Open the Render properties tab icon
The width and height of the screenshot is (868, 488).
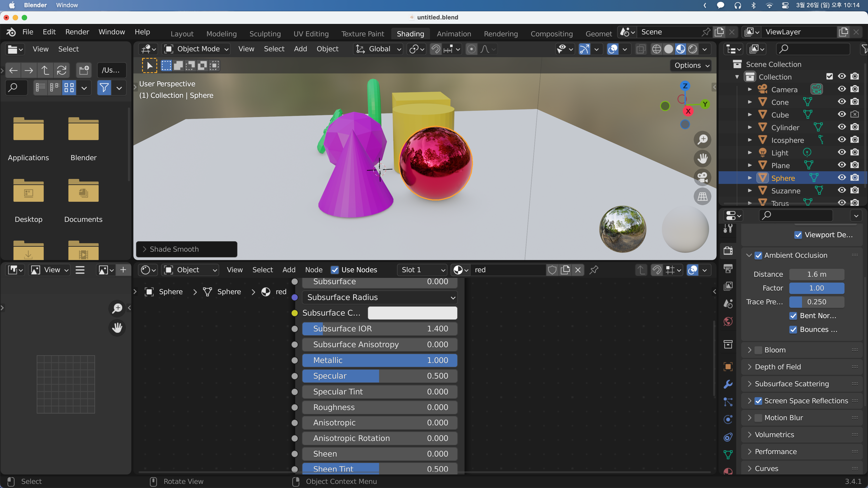tap(728, 251)
